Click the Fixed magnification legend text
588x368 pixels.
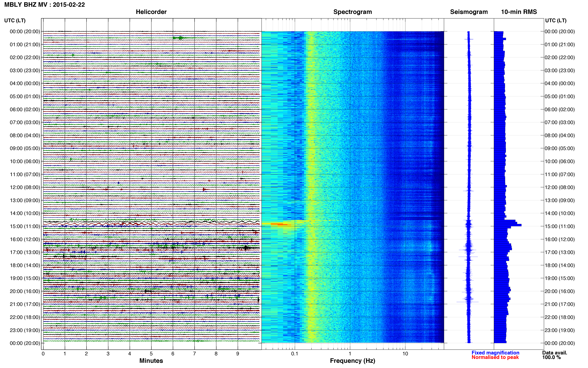[x=495, y=353]
